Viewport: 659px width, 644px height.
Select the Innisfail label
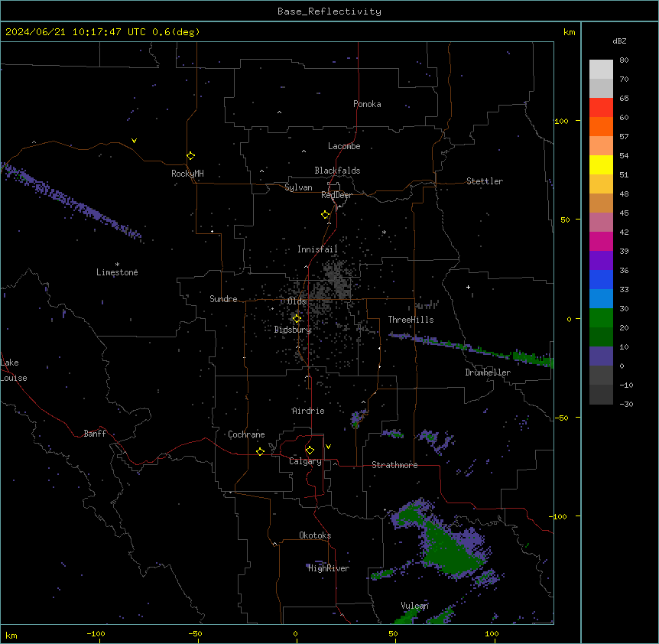[317, 249]
